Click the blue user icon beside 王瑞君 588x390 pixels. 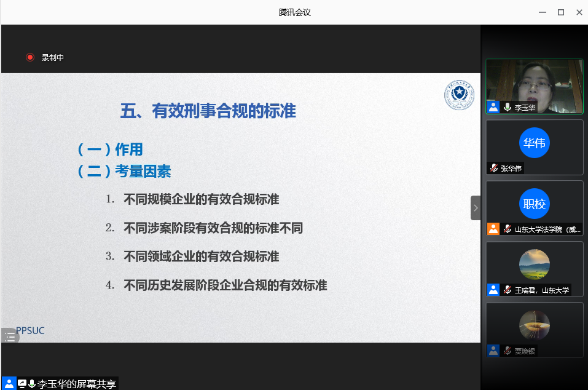(493, 290)
